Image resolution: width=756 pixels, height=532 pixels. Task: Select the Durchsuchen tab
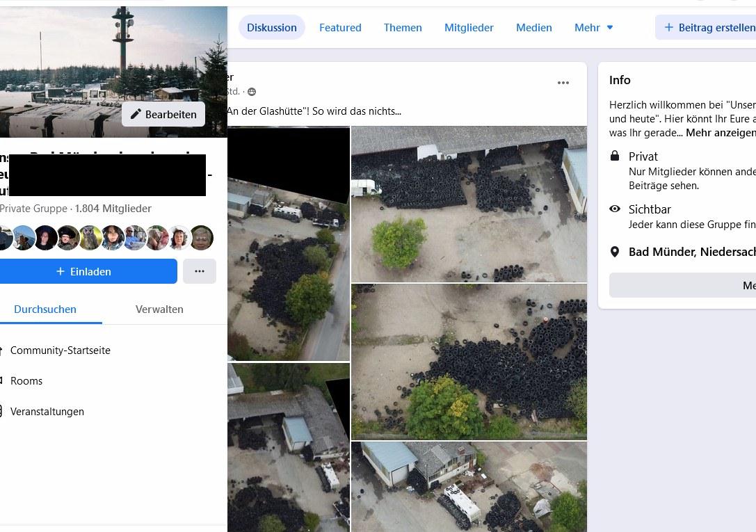point(45,309)
